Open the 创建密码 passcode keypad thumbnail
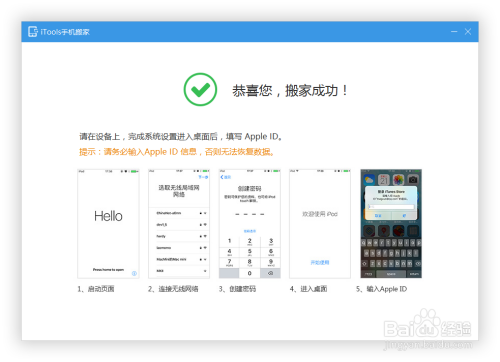500x362 pixels. click(250, 224)
